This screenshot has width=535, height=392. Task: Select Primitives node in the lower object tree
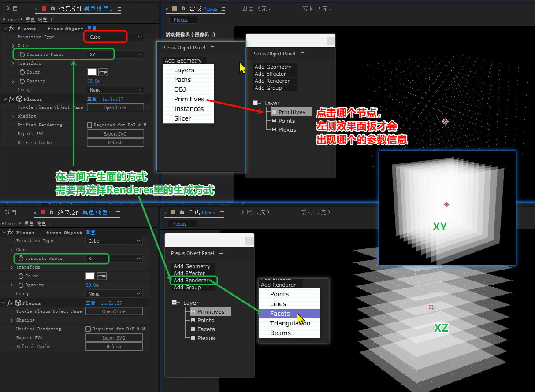tap(211, 311)
